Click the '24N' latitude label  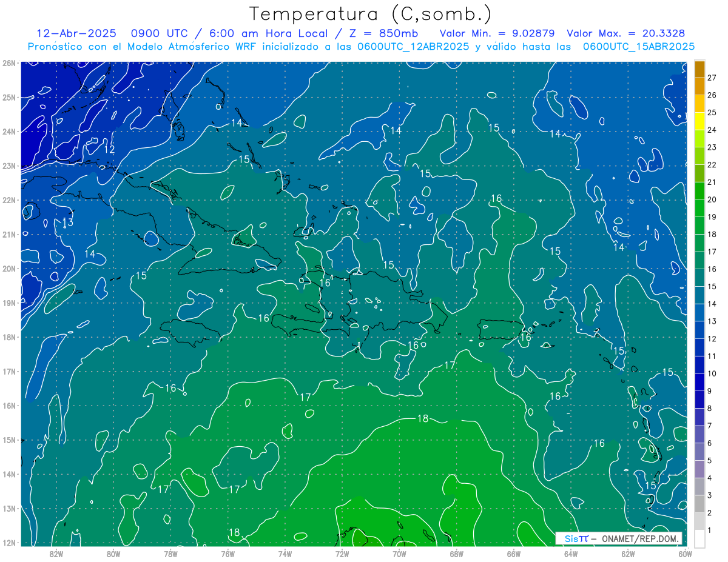8,132
